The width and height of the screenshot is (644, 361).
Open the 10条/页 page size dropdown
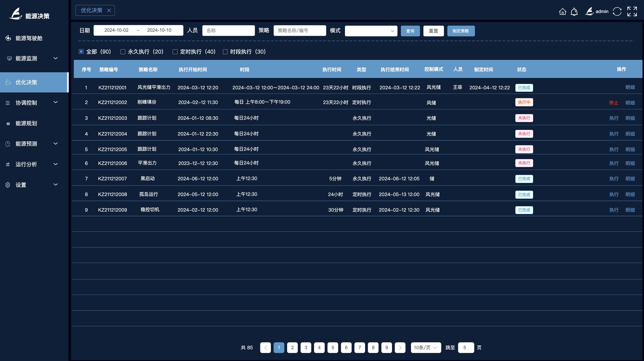click(425, 348)
